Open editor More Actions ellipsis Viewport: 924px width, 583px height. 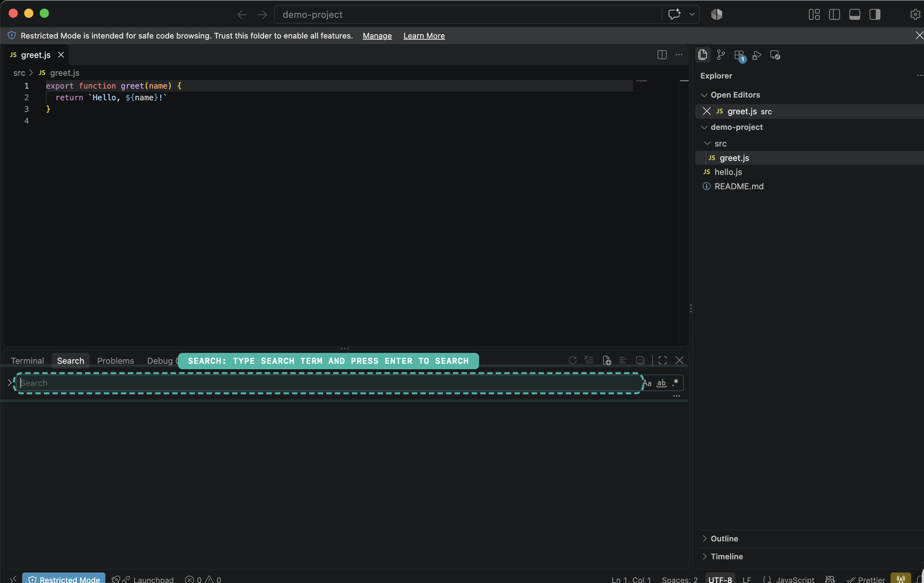(679, 55)
